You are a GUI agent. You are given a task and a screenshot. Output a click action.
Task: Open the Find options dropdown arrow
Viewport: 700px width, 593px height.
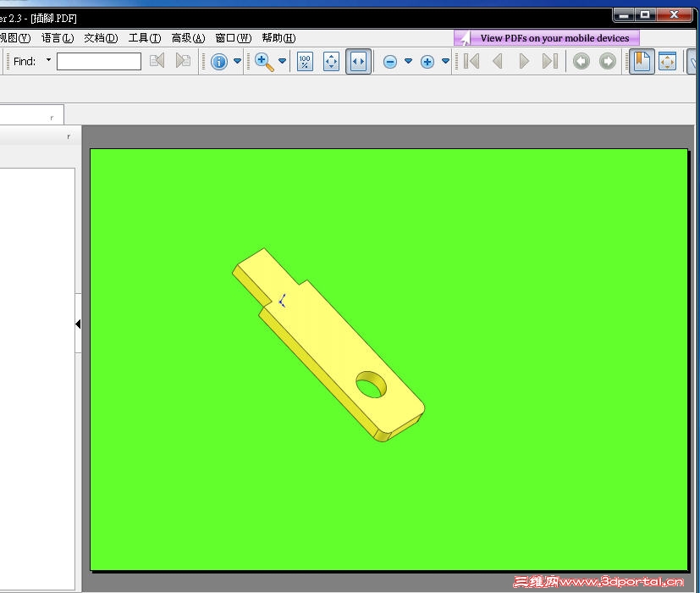pos(48,59)
